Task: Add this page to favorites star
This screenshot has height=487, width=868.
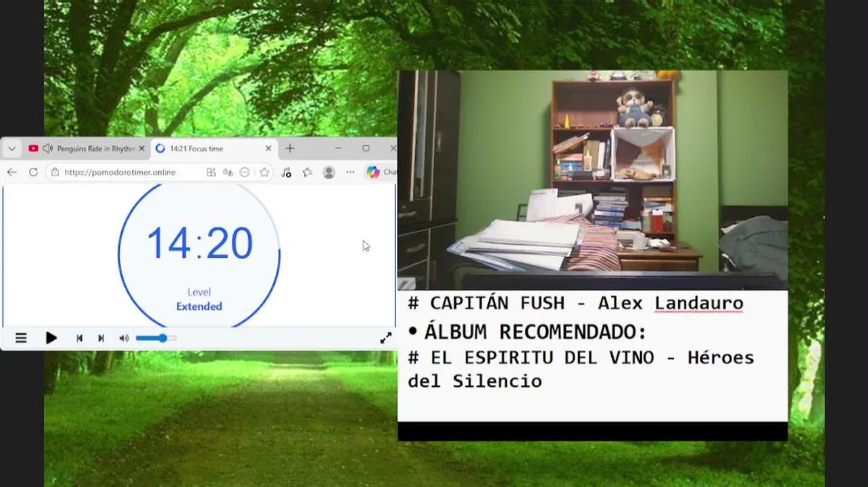Action: [x=264, y=172]
